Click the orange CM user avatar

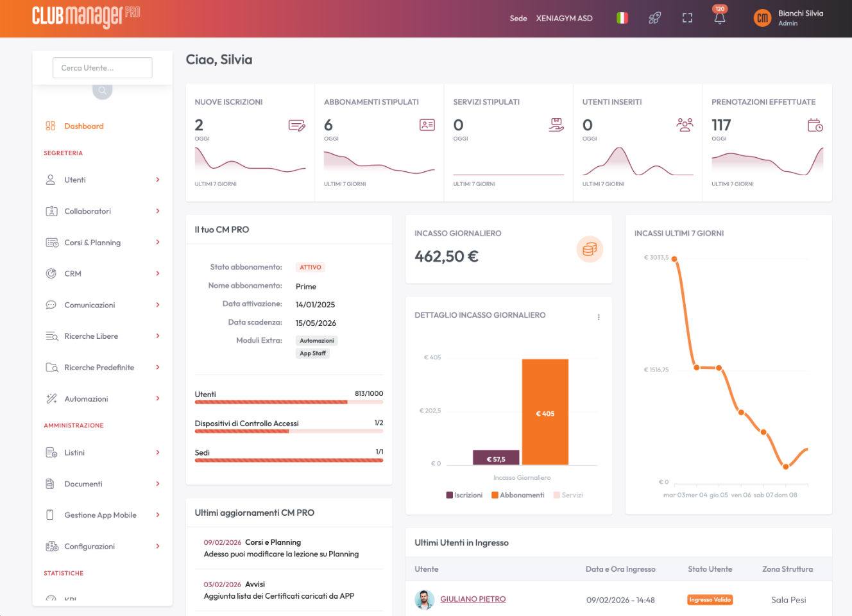click(x=762, y=18)
